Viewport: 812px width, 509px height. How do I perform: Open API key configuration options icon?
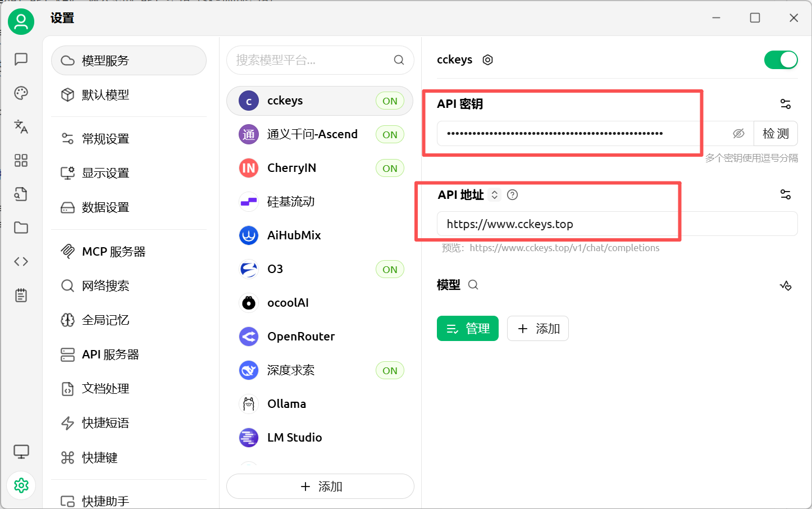pyautogui.click(x=785, y=103)
